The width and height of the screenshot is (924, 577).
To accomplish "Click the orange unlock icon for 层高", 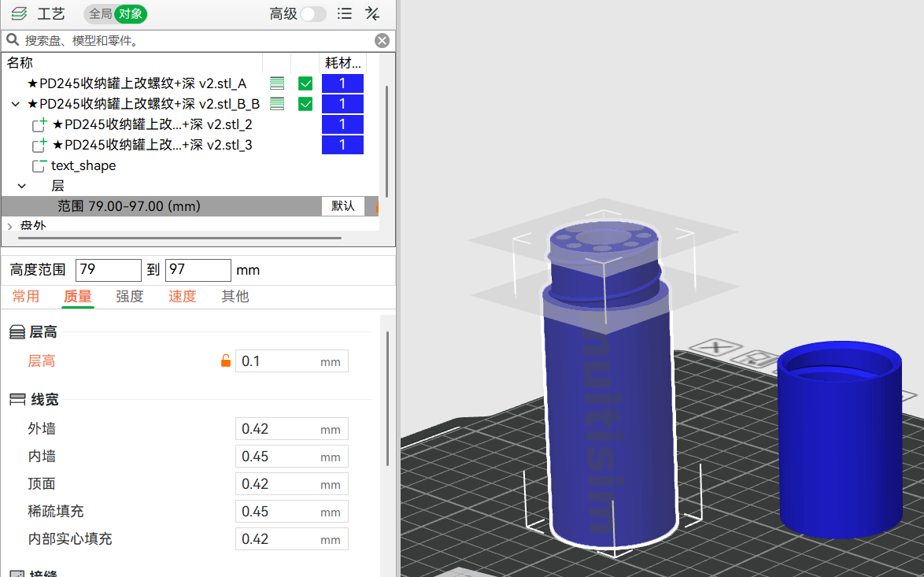I will tap(226, 361).
